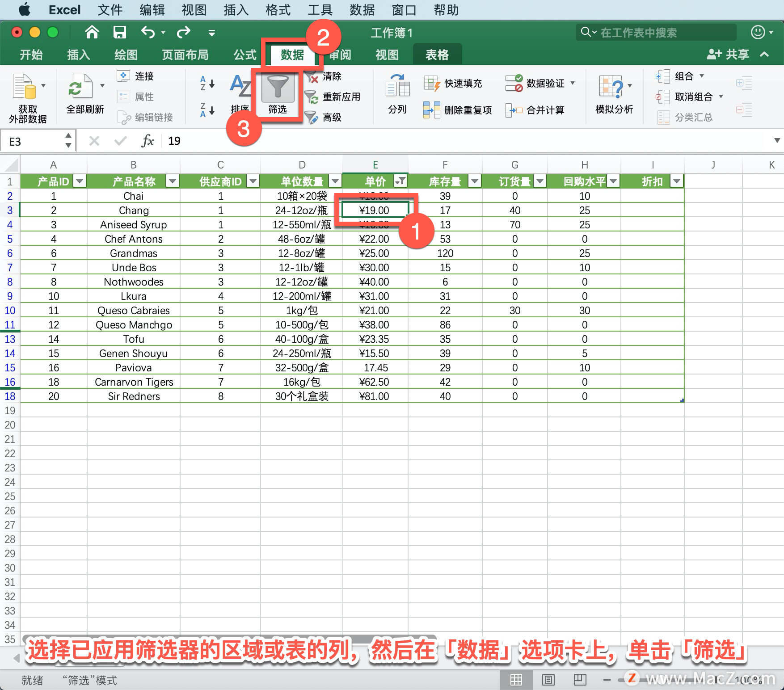Click the Consolidate icon
This screenshot has height=690, width=784.
point(514,110)
